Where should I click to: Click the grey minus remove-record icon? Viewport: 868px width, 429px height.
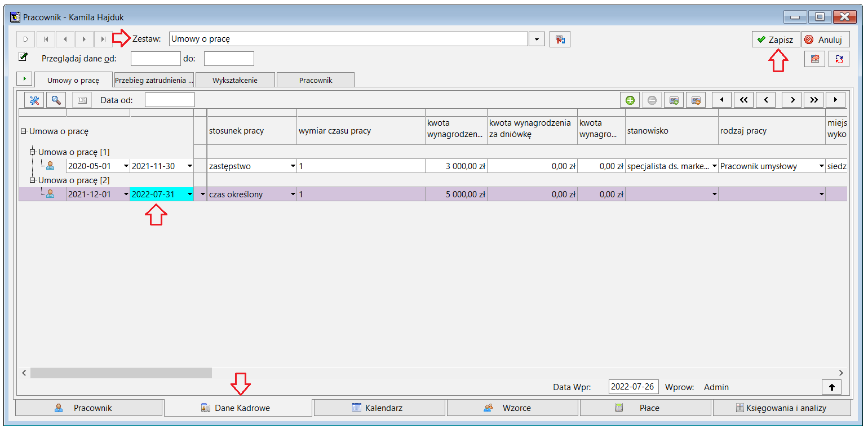(652, 100)
